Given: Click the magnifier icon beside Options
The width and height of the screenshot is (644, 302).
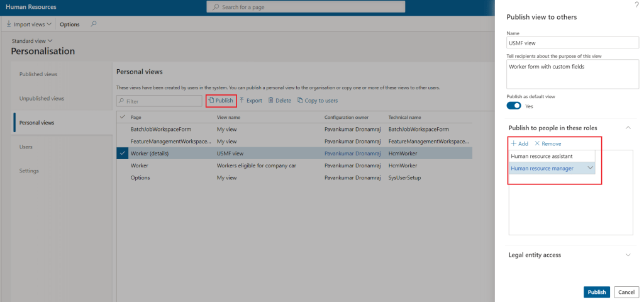Looking at the screenshot, I should 94,24.
